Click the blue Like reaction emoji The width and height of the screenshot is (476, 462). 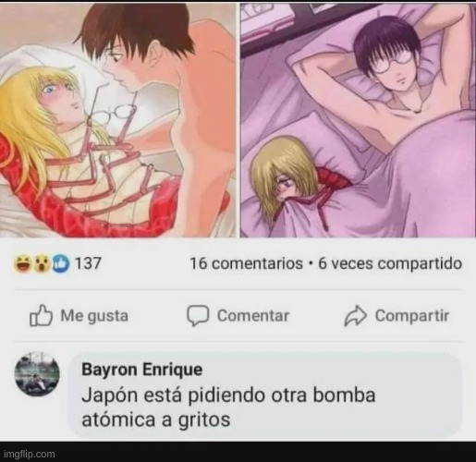[60, 264]
